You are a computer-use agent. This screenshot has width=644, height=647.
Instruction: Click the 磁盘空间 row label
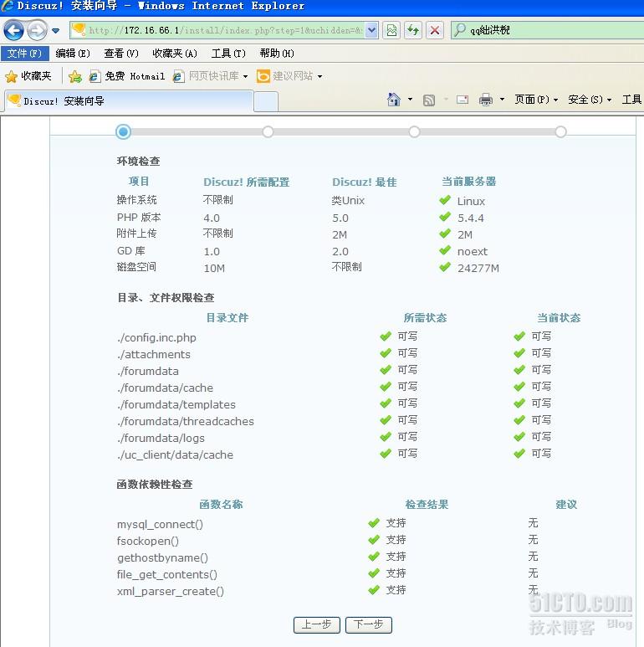click(x=136, y=267)
